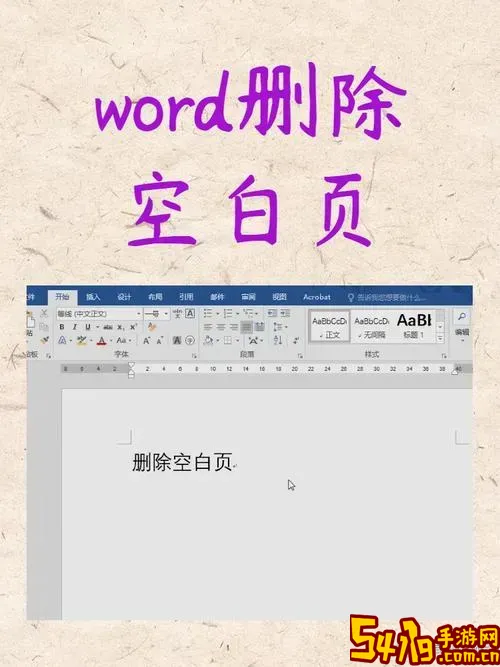The height and width of the screenshot is (667, 500).
Task: Click the line spacing icon
Action: (277, 327)
